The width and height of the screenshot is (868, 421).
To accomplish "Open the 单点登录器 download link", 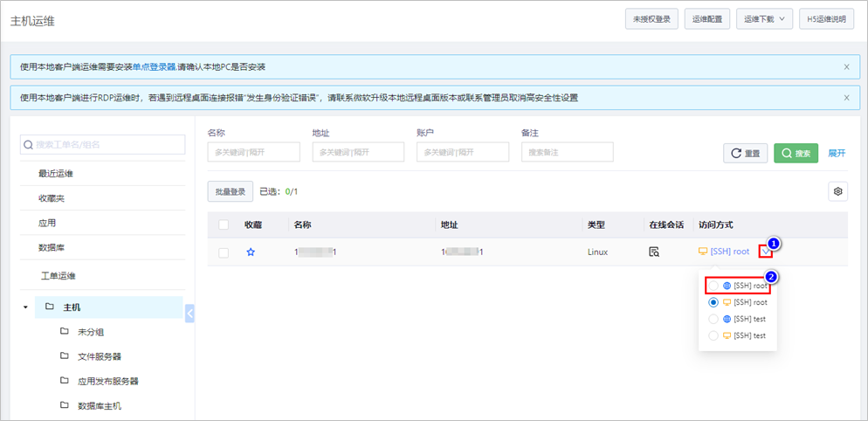I will 154,67.
